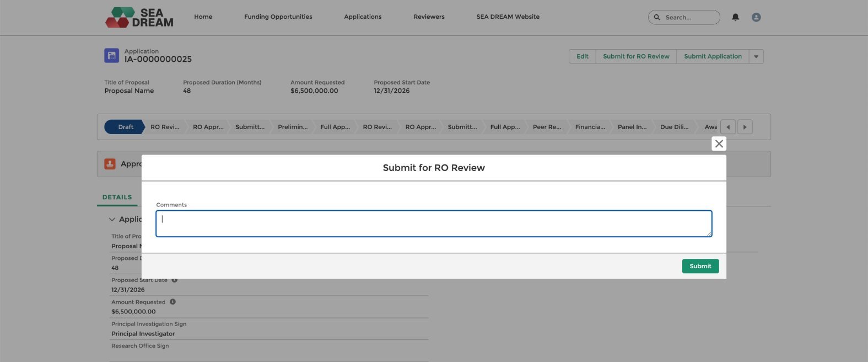Click header amount $6,500,000.00

click(314, 91)
